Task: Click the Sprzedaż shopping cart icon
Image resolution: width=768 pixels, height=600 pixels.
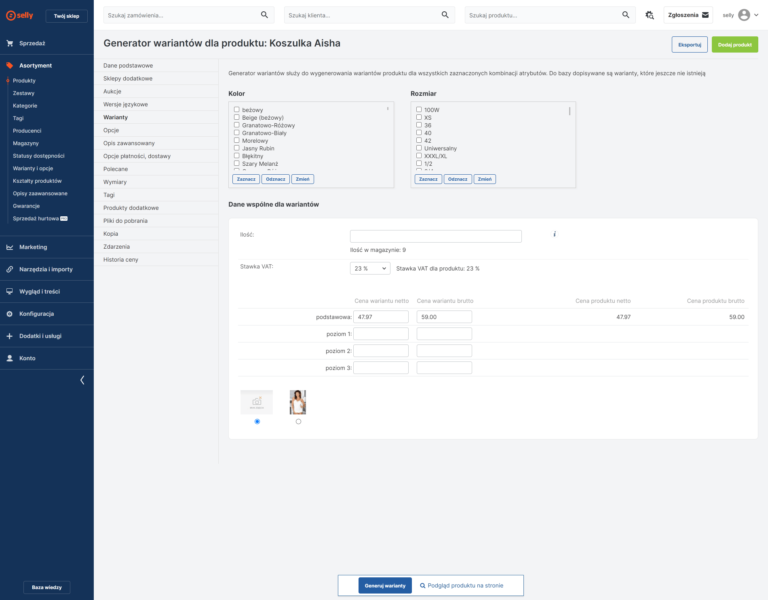Action: pos(10,43)
